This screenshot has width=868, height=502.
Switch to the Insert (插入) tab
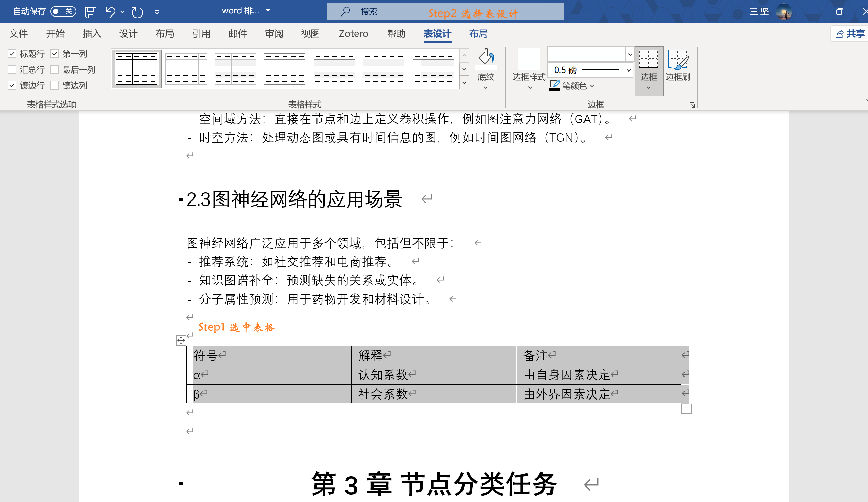pos(92,33)
